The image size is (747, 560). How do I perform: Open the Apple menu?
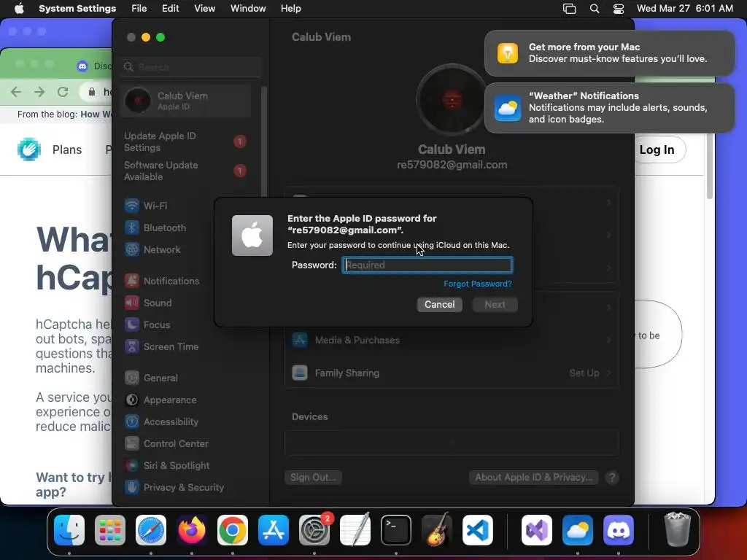pos(19,9)
